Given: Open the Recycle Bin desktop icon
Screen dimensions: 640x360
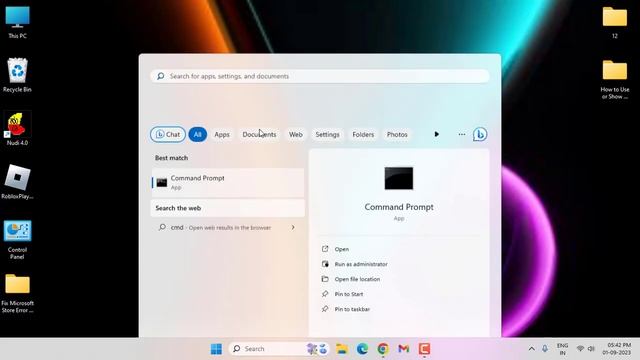Looking at the screenshot, I should (17, 76).
